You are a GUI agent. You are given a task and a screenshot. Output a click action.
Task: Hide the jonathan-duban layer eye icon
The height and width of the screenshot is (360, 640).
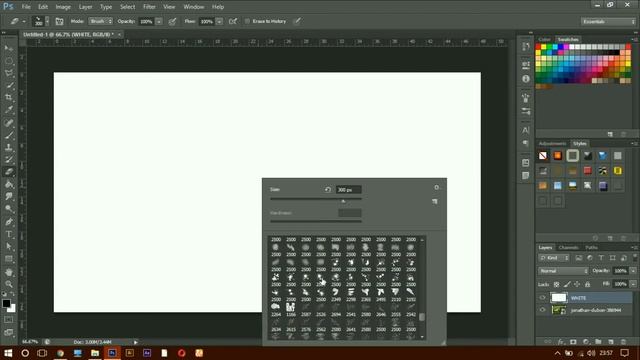click(542, 310)
